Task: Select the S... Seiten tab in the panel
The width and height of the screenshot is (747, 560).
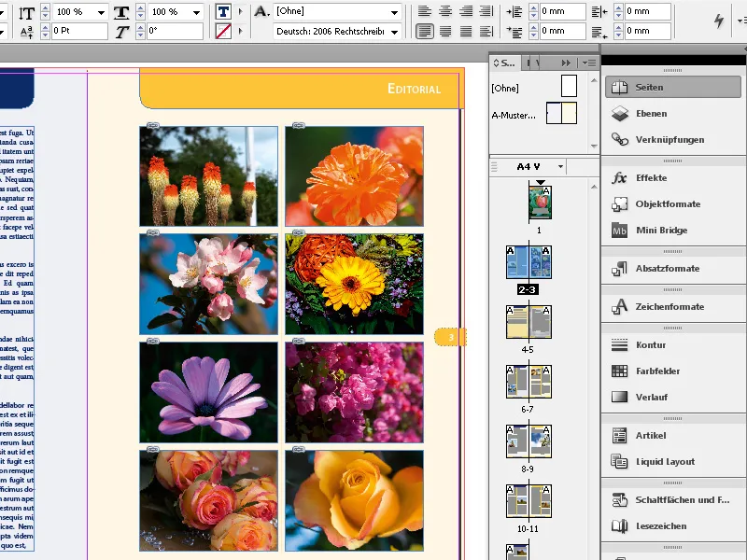Action: [x=504, y=63]
